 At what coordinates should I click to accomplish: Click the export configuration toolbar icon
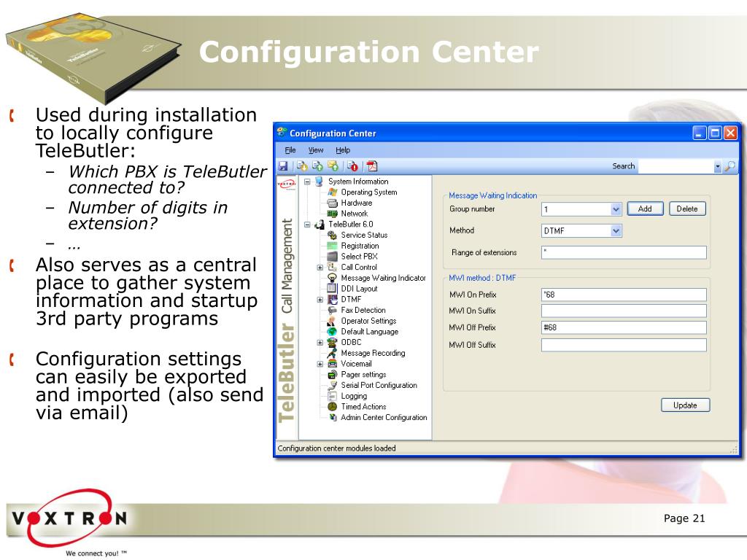point(317,166)
